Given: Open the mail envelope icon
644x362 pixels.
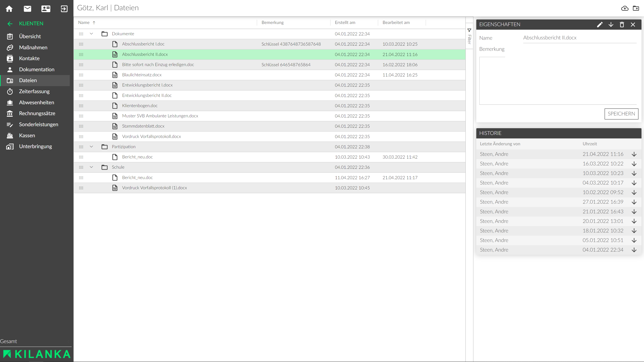Looking at the screenshot, I should click(x=28, y=9).
